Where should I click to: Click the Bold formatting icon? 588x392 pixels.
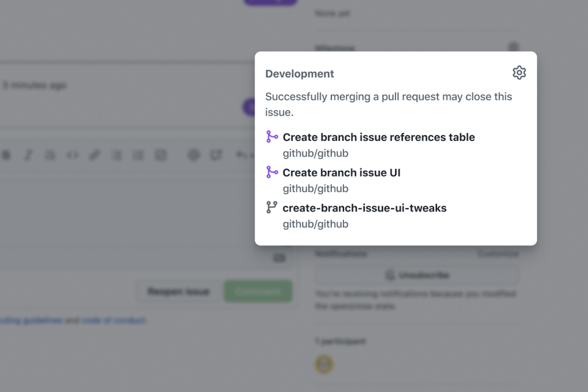pos(7,155)
